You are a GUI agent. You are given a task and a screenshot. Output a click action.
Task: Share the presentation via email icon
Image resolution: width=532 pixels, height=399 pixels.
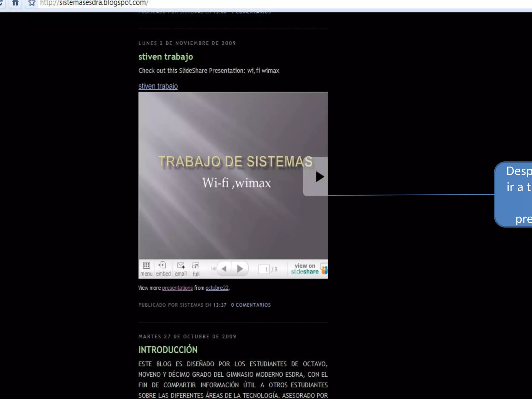pos(181,269)
